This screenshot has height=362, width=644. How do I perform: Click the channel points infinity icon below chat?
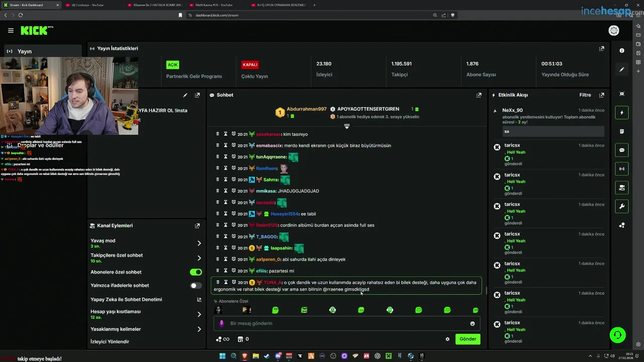point(222,339)
